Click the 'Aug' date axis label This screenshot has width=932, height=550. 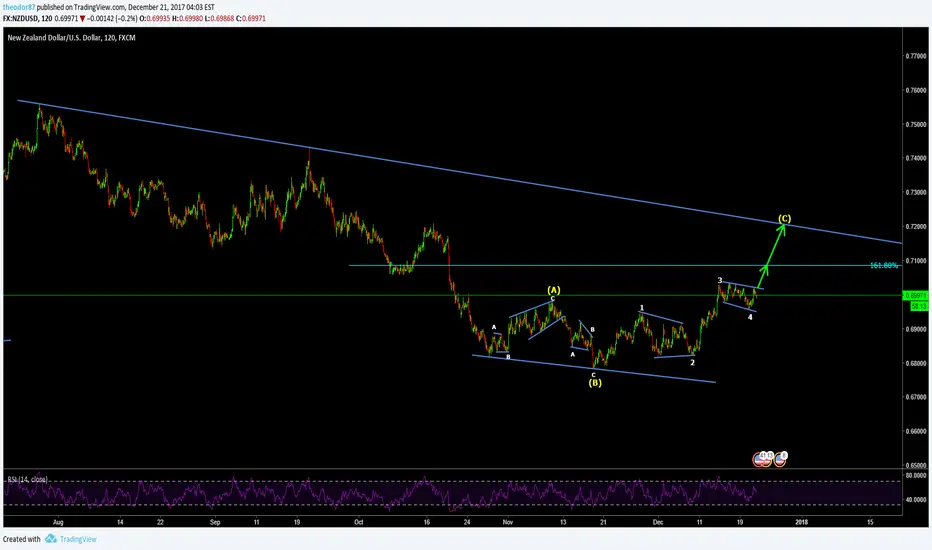pyautogui.click(x=58, y=522)
